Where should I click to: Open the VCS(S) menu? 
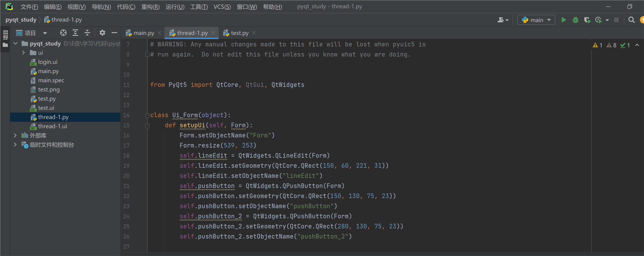point(222,7)
